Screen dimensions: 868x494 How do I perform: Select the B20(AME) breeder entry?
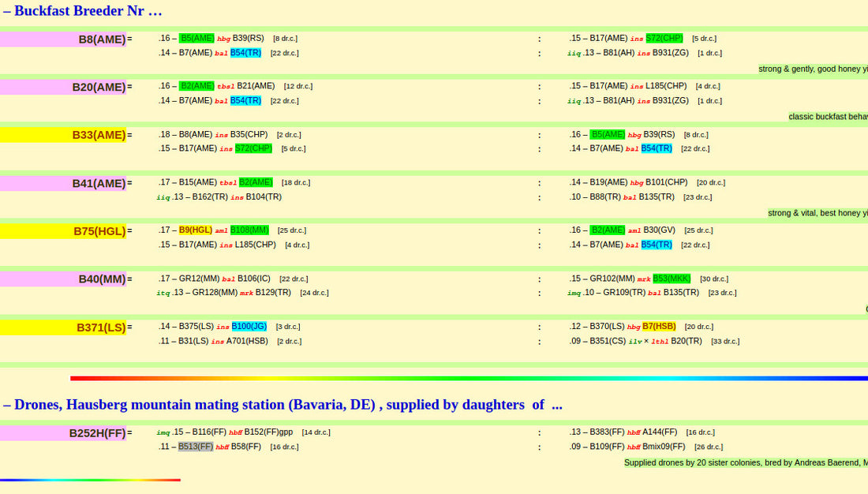click(99, 87)
